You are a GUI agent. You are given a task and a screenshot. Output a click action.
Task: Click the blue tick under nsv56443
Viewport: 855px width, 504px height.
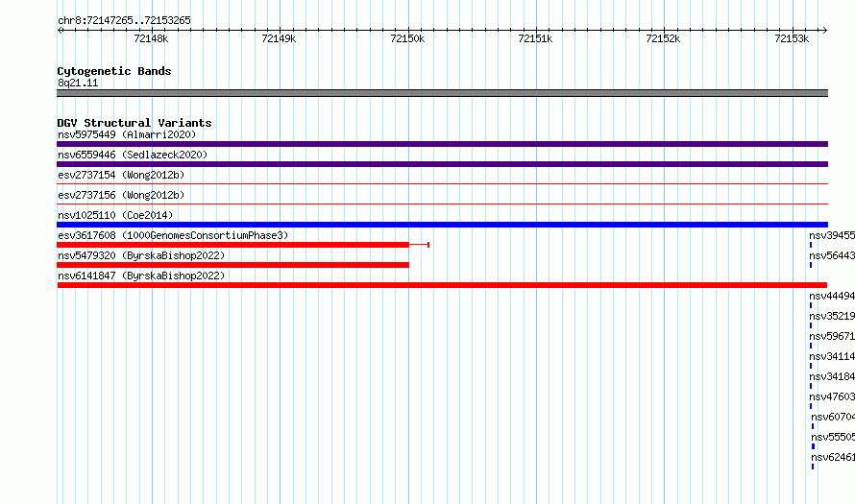click(x=811, y=265)
